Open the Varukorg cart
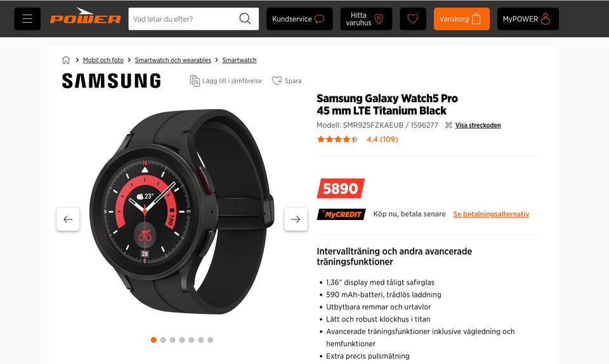This screenshot has width=609, height=364. point(461,18)
